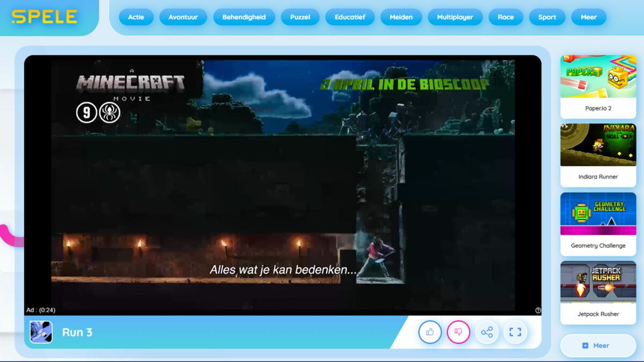Dislike the game with thumbs down
This screenshot has height=362, width=644.
tap(458, 332)
